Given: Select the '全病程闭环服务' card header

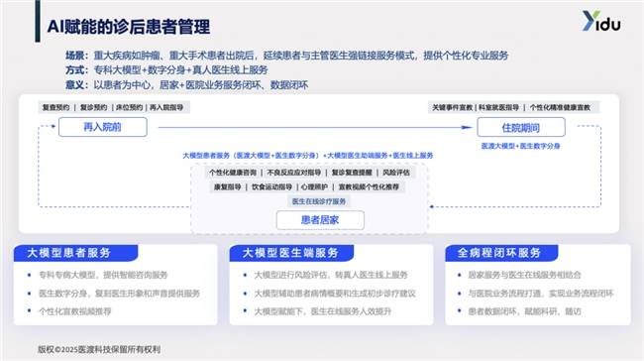Looking at the screenshot, I should [x=501, y=253].
